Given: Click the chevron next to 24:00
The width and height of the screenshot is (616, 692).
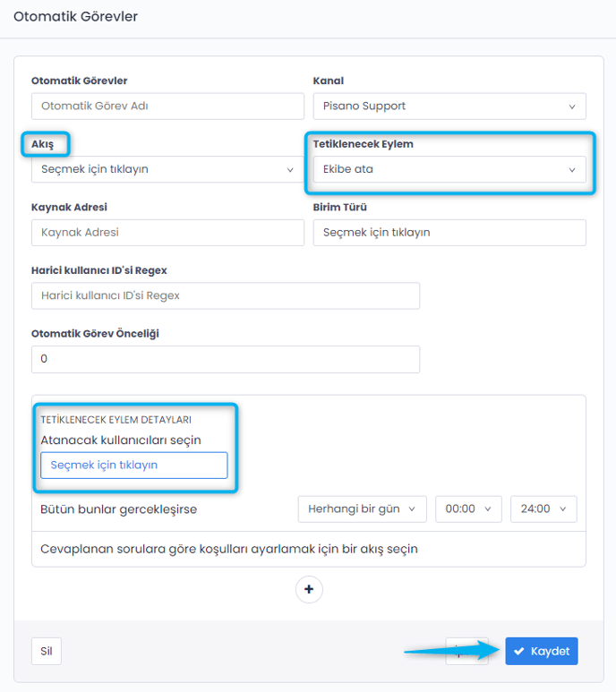Looking at the screenshot, I should [562, 508].
